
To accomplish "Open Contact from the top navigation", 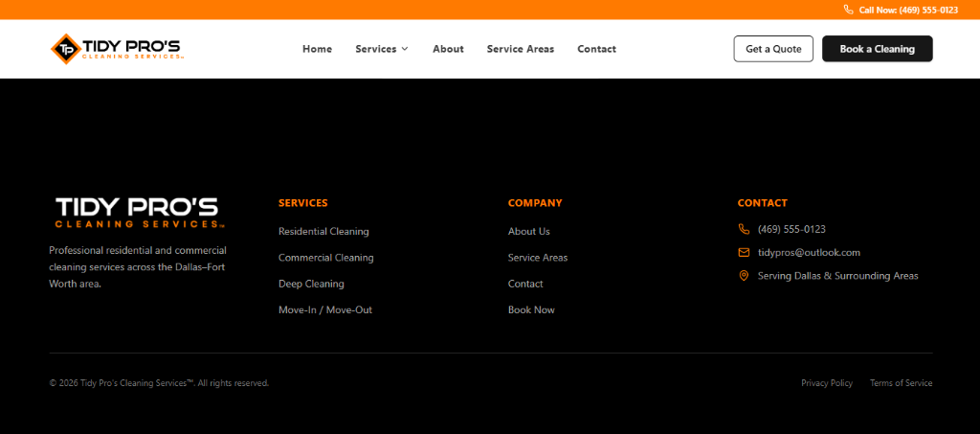I will point(596,49).
